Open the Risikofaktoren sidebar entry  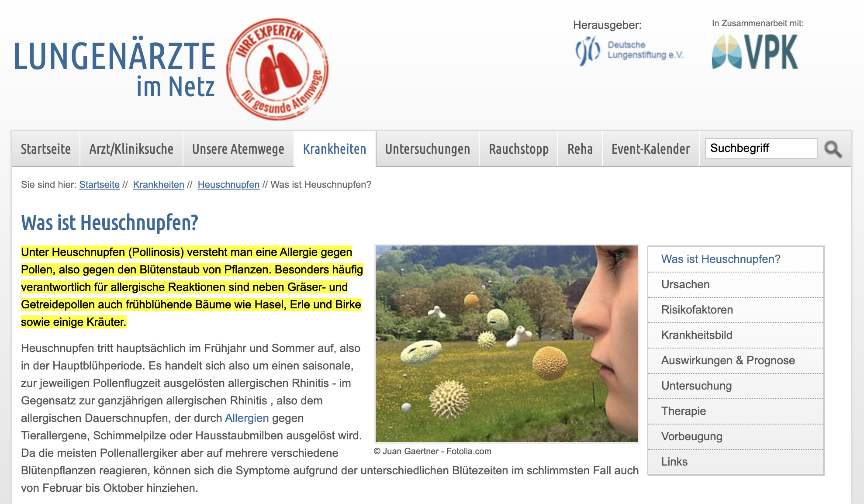pos(736,310)
